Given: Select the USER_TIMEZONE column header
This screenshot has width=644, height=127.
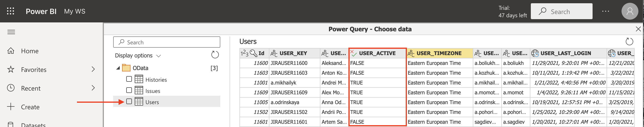Looking at the screenshot, I should click(439, 53).
